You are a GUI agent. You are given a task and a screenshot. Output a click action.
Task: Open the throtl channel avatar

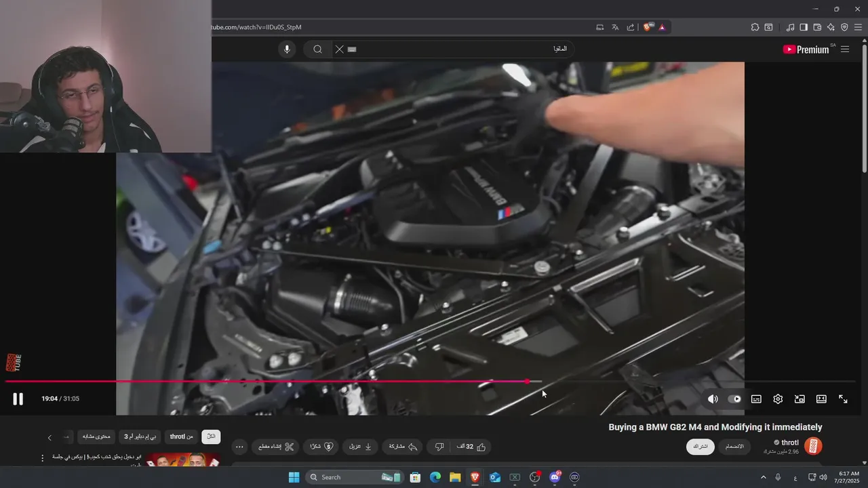[812, 446]
